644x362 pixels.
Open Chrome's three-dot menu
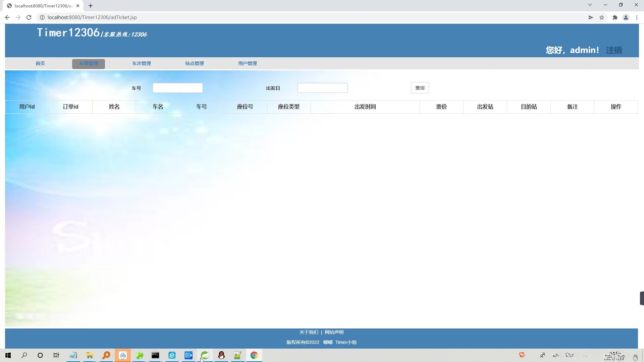[637, 17]
